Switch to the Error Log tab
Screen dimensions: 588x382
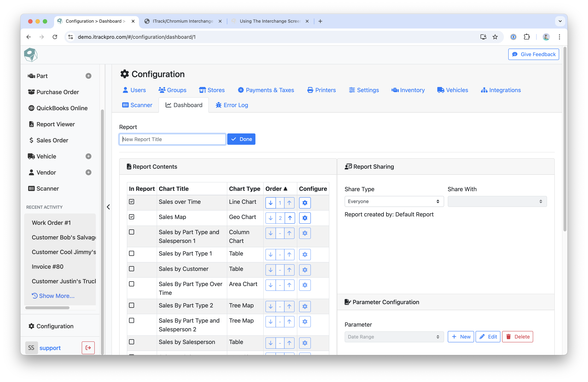click(x=232, y=105)
